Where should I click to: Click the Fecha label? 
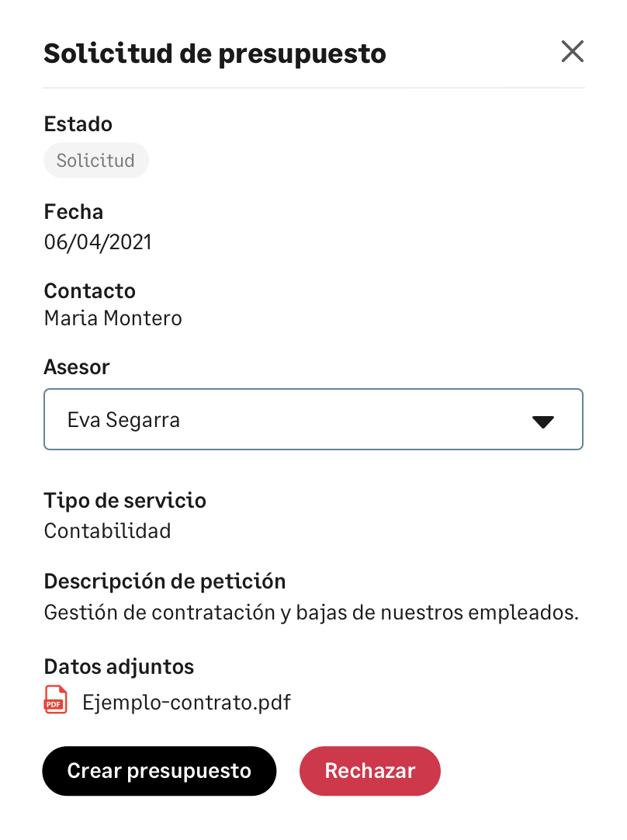(74, 212)
